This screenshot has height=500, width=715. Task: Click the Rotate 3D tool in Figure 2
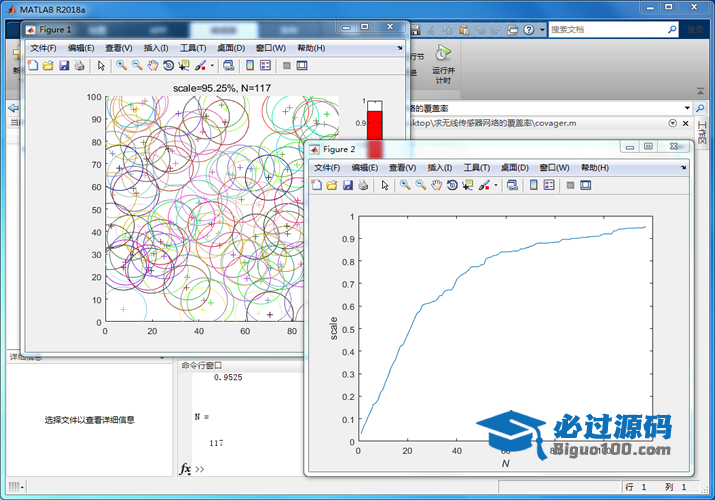coord(452,185)
